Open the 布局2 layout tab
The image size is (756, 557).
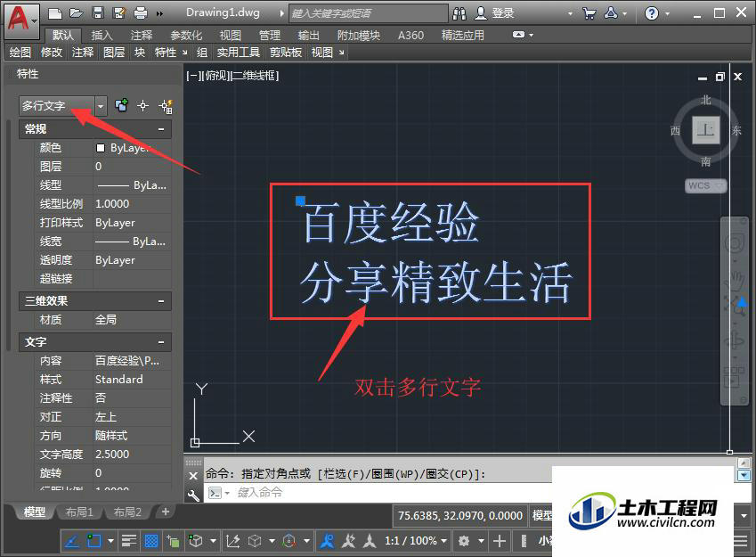[127, 512]
